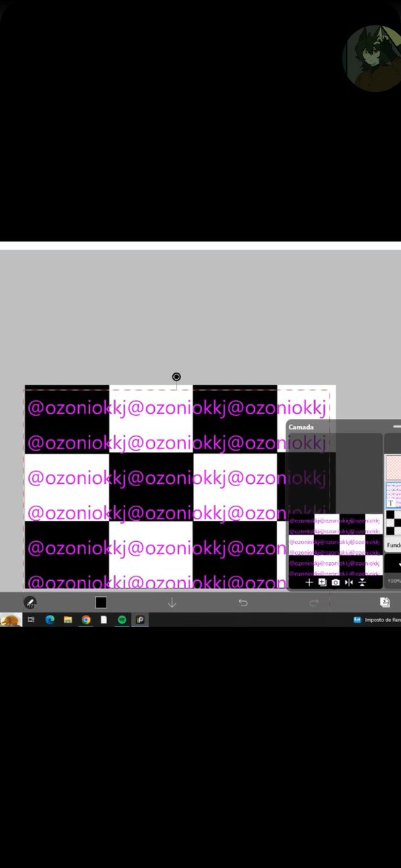Open Spotify from the taskbar

122,620
